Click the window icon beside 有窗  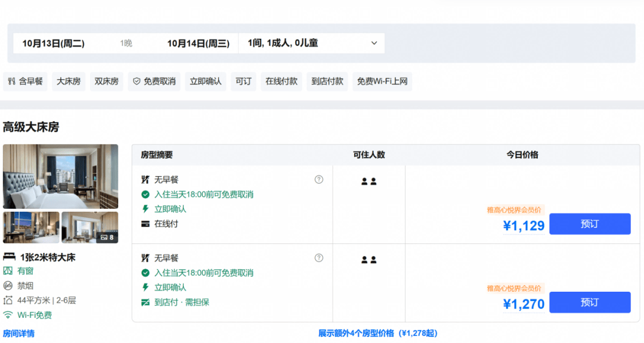pos(8,271)
